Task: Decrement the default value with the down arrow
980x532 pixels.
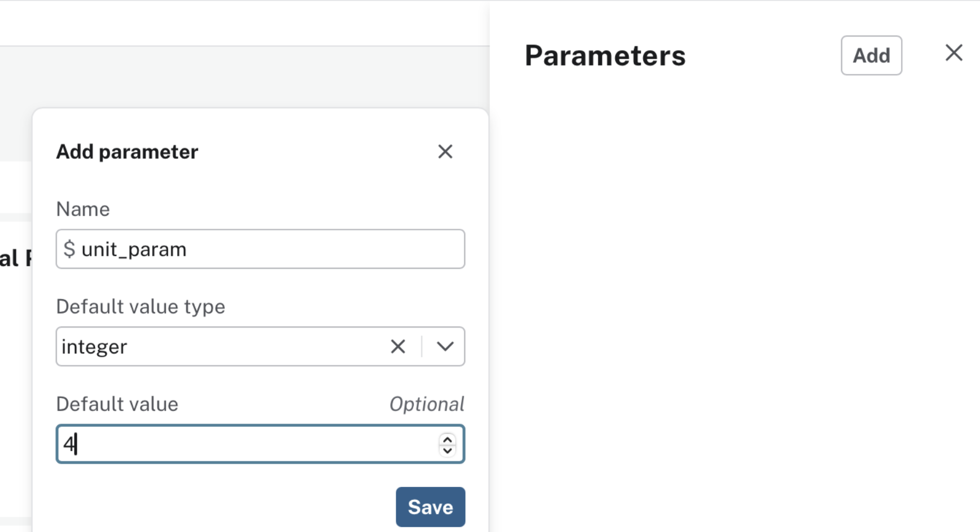Action: [447, 451]
